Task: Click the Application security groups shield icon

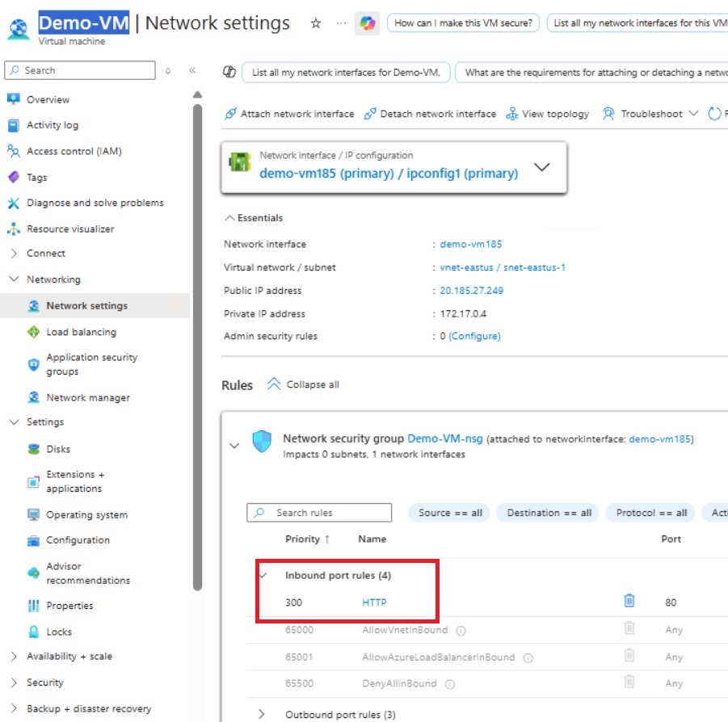Action: click(x=33, y=364)
